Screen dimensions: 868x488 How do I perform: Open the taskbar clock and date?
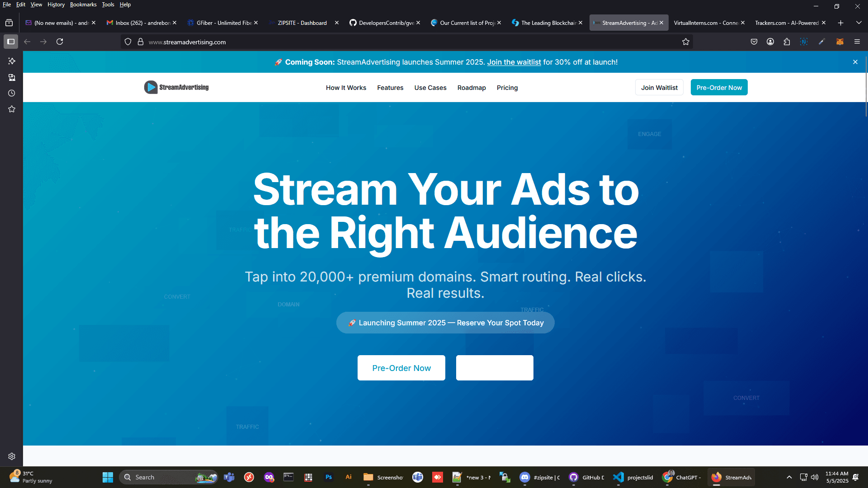click(837, 477)
